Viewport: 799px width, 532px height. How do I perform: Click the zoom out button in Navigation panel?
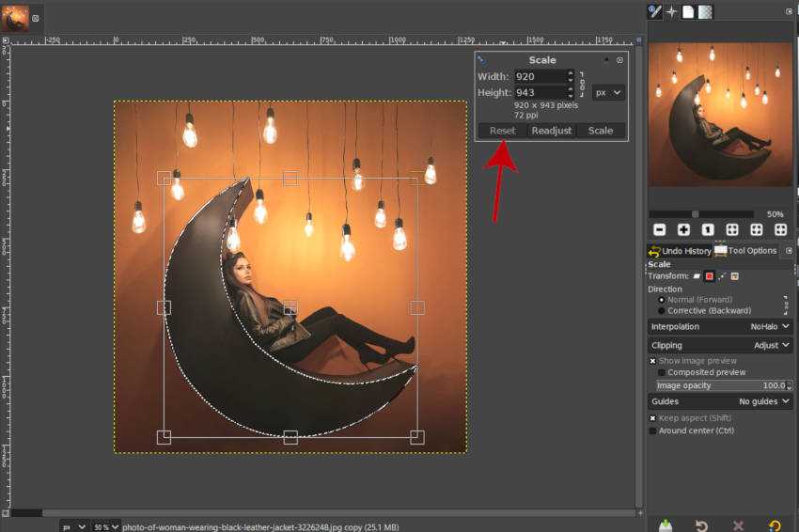pos(660,229)
